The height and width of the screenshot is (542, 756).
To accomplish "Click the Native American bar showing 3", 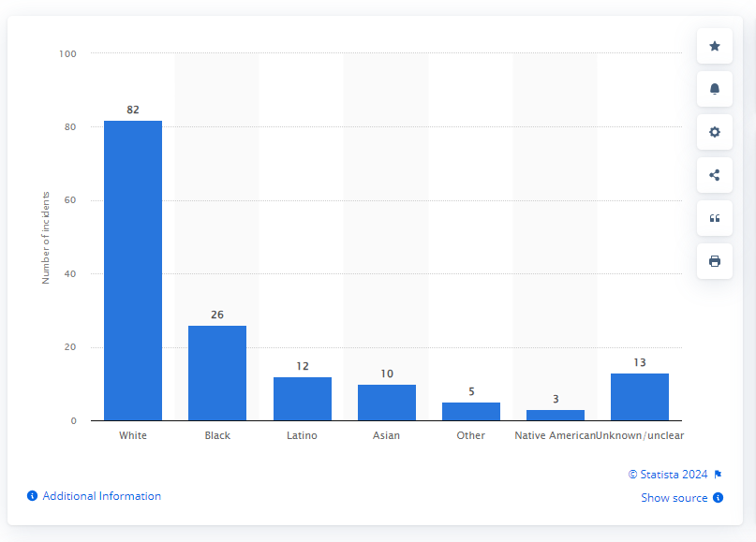I will (556, 416).
